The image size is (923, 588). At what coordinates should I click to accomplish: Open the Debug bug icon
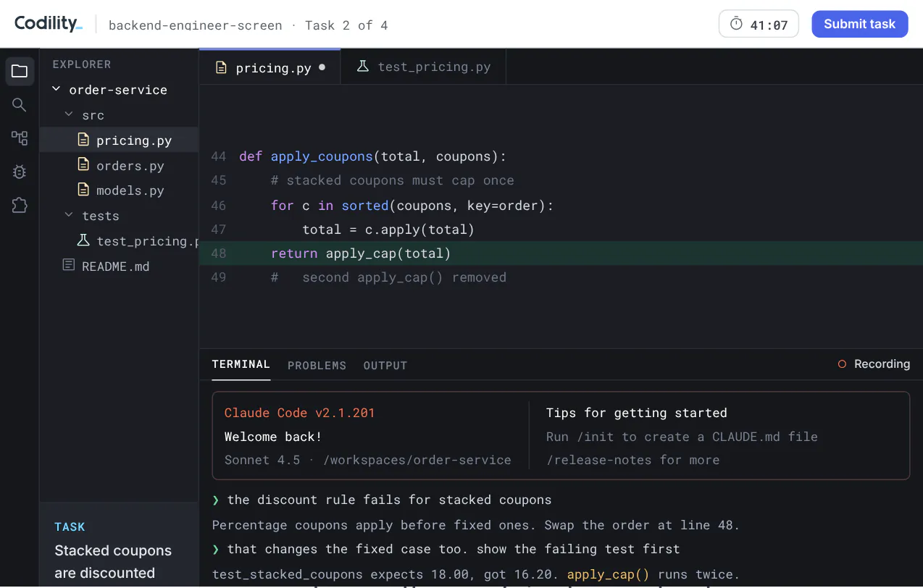[x=20, y=172]
